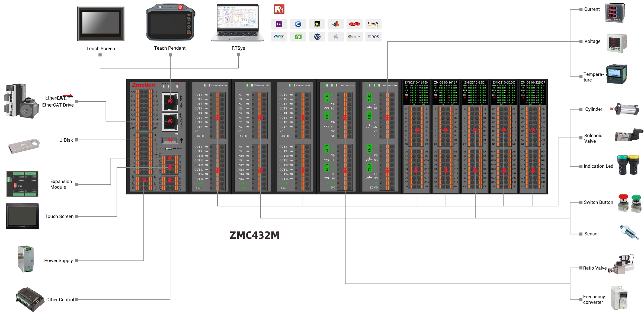Toggle the RUN/STOP switch on controller
Image resolution: width=644 pixels, height=312 pixels.
click(169, 149)
